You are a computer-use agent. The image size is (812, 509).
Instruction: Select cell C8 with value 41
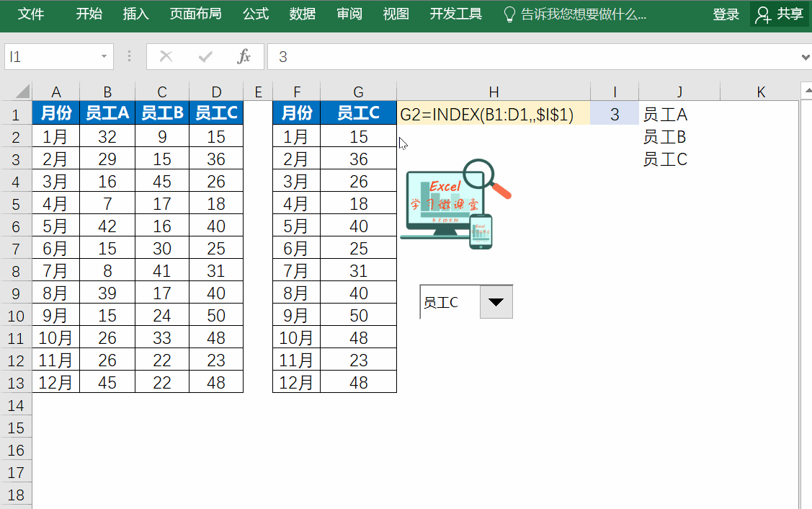tap(162, 270)
